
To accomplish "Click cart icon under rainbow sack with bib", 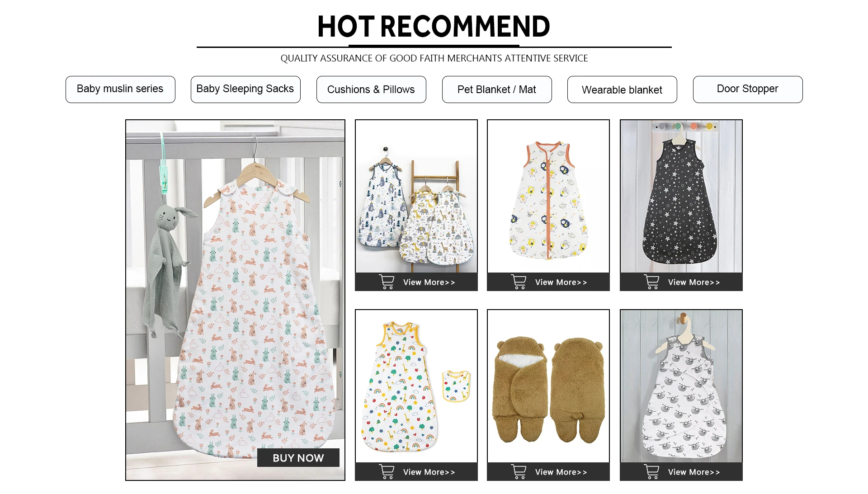I will click(x=387, y=472).
